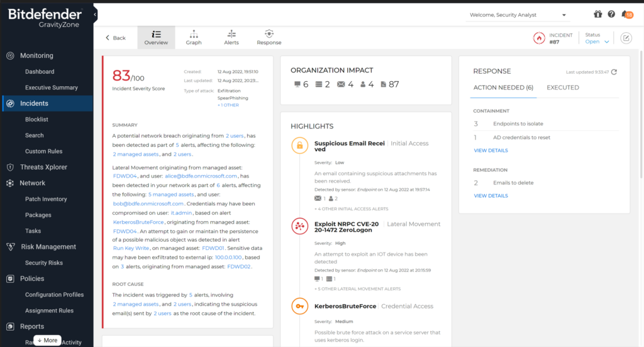
Task: Click the KerberosBruteForce key icon
Action: (300, 306)
